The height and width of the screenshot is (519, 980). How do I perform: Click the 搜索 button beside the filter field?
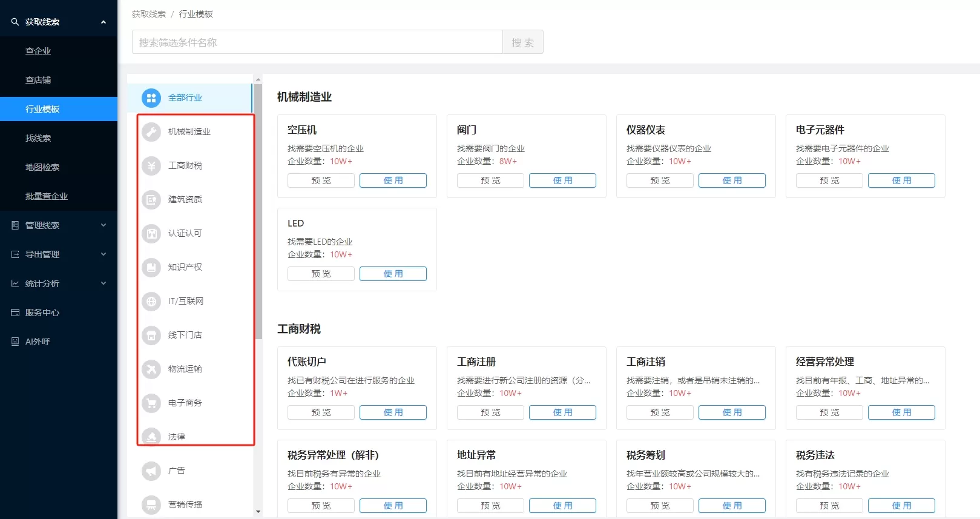coord(522,42)
